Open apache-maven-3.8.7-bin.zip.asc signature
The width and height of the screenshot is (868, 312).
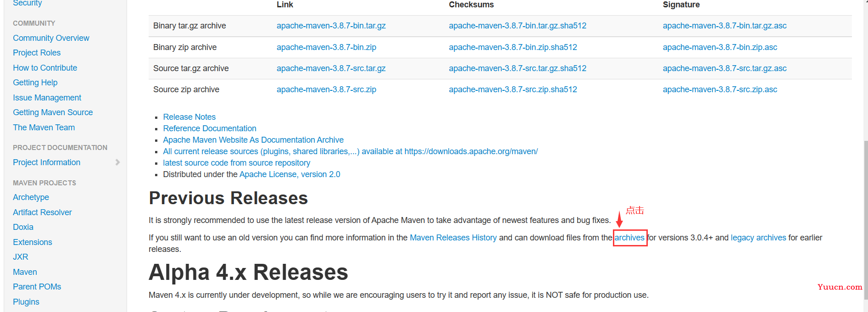pyautogui.click(x=720, y=47)
